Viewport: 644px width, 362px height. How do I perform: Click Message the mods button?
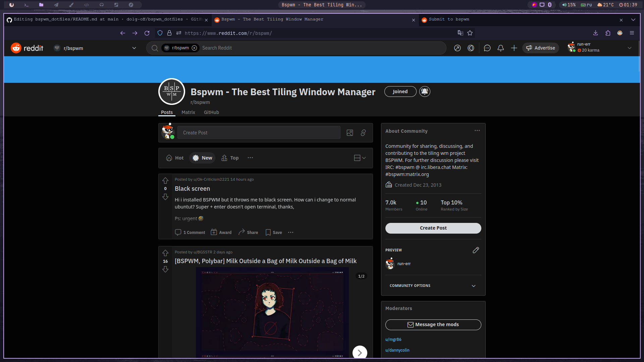point(433,324)
